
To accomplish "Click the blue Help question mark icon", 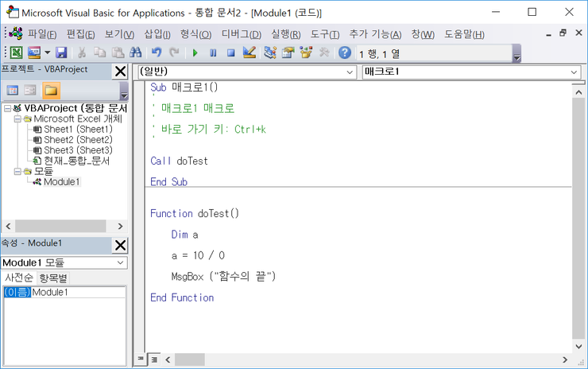I will 345,52.
